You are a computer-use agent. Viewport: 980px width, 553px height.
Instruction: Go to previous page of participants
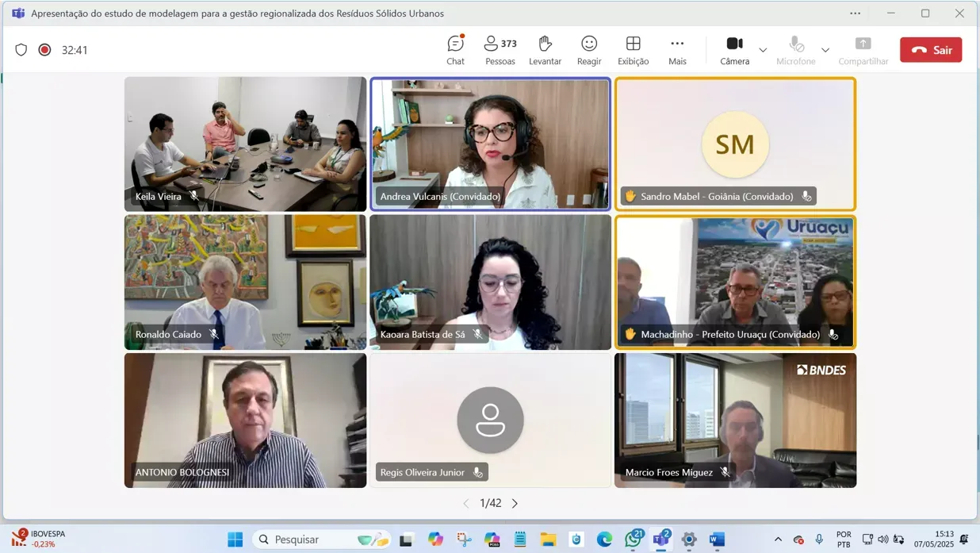pyautogui.click(x=466, y=503)
